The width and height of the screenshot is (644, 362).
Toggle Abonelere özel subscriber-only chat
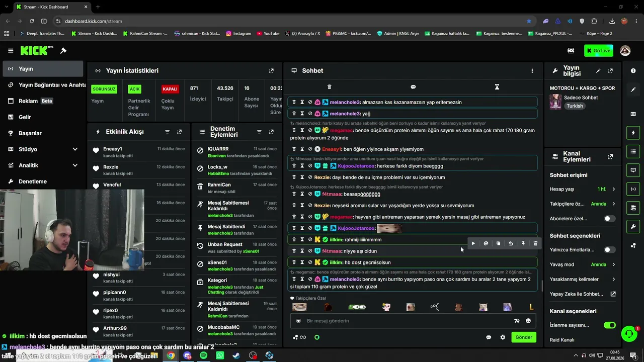609,219
